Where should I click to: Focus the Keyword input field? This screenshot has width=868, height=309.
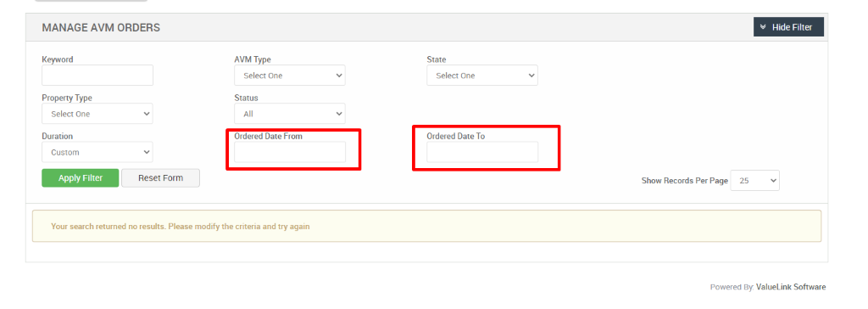pyautogui.click(x=97, y=76)
